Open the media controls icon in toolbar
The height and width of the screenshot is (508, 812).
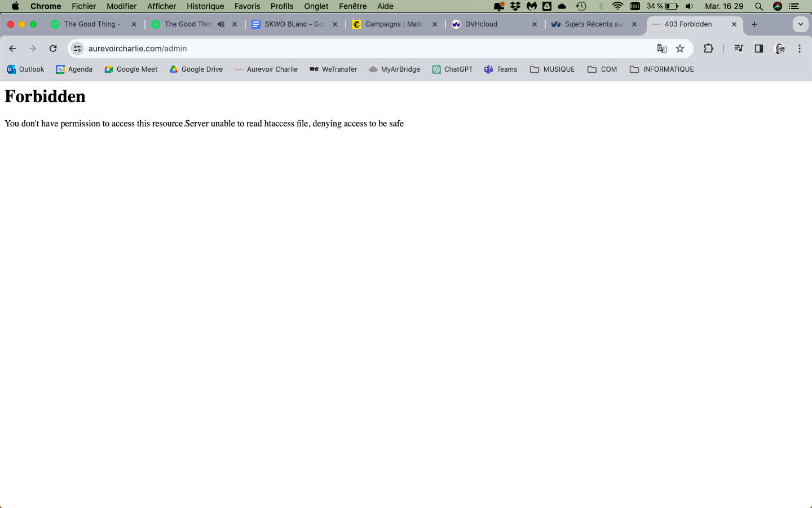coord(739,49)
